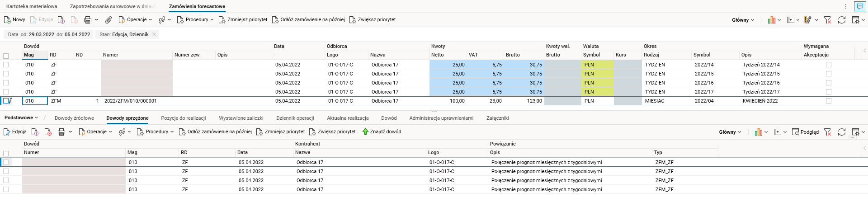The height and width of the screenshot is (202, 868).
Task: Click the Nowy button
Action: 14,20
